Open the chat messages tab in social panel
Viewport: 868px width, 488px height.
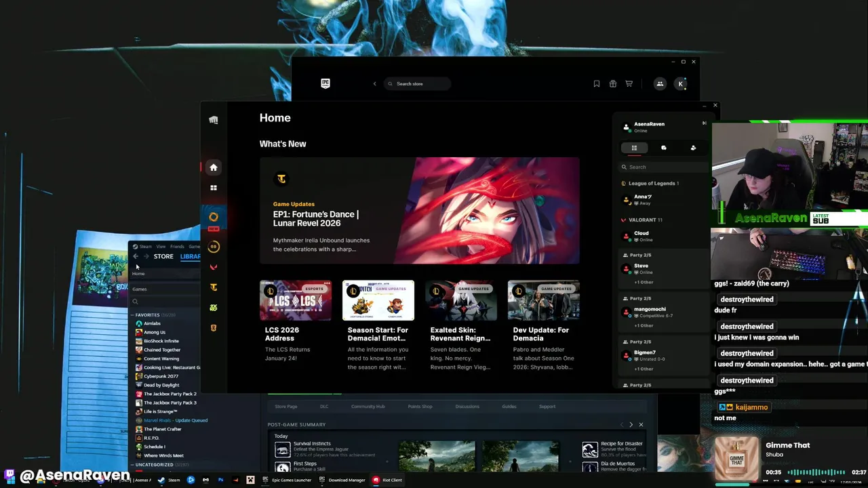(664, 148)
